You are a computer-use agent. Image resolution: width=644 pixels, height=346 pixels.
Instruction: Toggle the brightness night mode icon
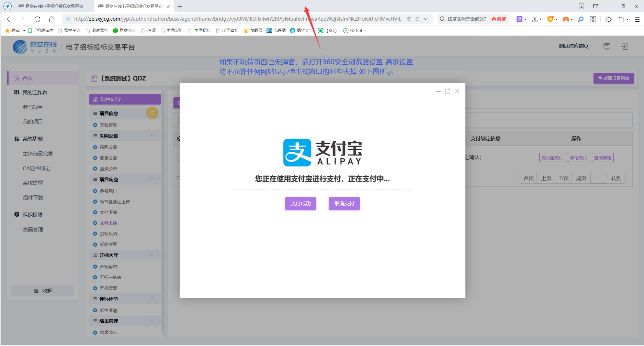[x=609, y=19]
